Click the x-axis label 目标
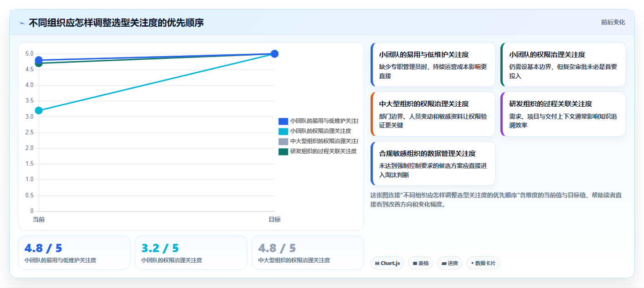The width and height of the screenshot is (644, 288). 274,219
